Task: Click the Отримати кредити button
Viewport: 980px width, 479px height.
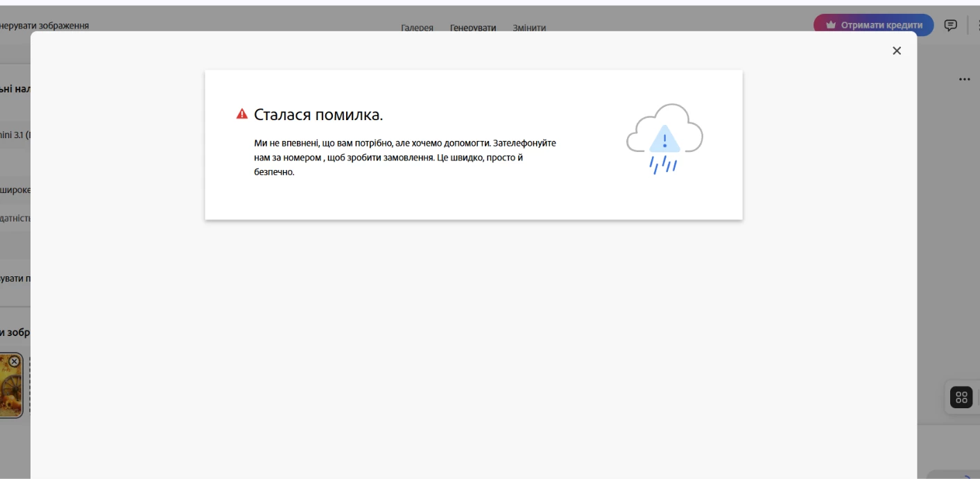Action: (874, 25)
